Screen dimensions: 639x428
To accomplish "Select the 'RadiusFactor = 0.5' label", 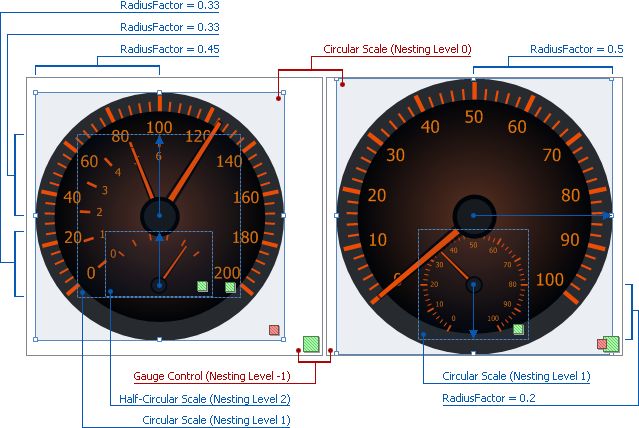I will coord(577,49).
